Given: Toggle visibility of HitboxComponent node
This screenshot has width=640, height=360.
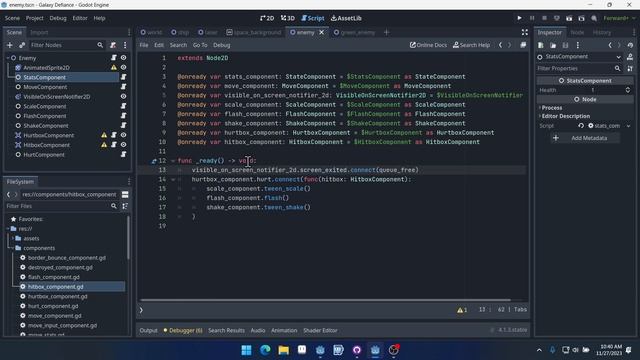Looking at the screenshot, I should coord(123,145).
